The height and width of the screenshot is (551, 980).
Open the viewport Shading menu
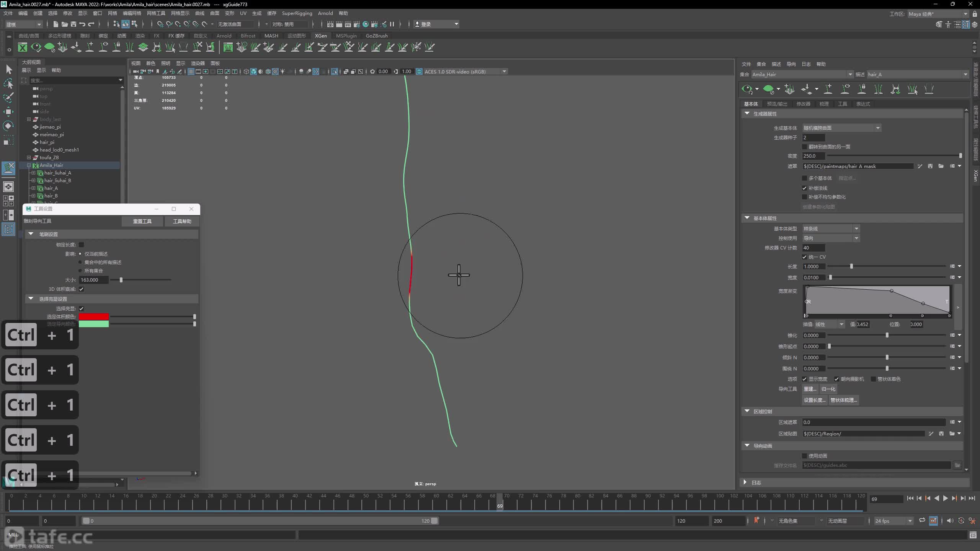tap(151, 63)
